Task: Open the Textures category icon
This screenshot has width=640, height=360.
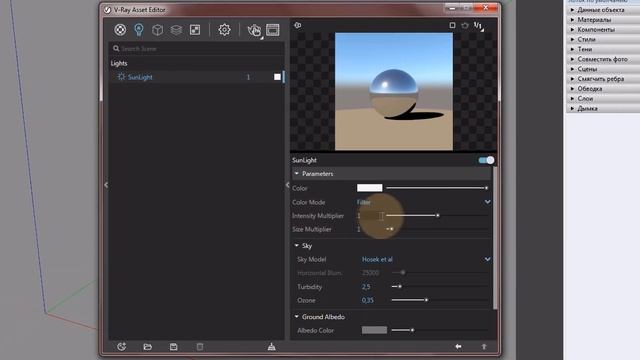Action: (x=195, y=30)
